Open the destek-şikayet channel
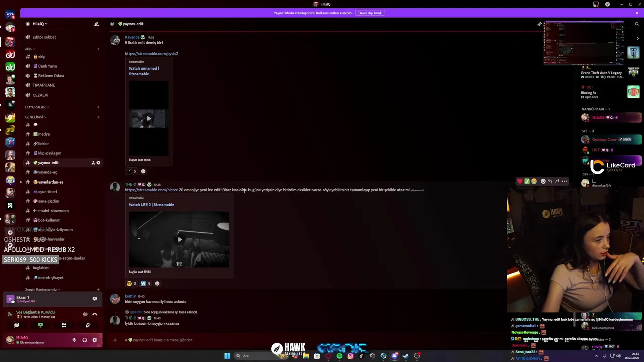The image size is (644, 362). [51, 278]
